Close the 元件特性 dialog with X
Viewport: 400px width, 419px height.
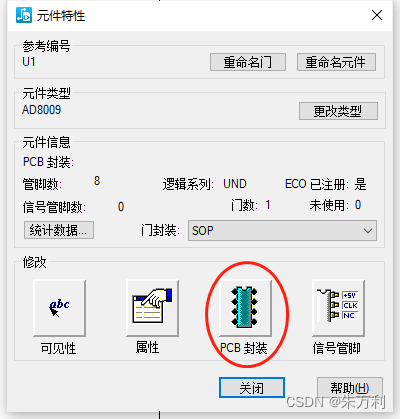[x=377, y=15]
